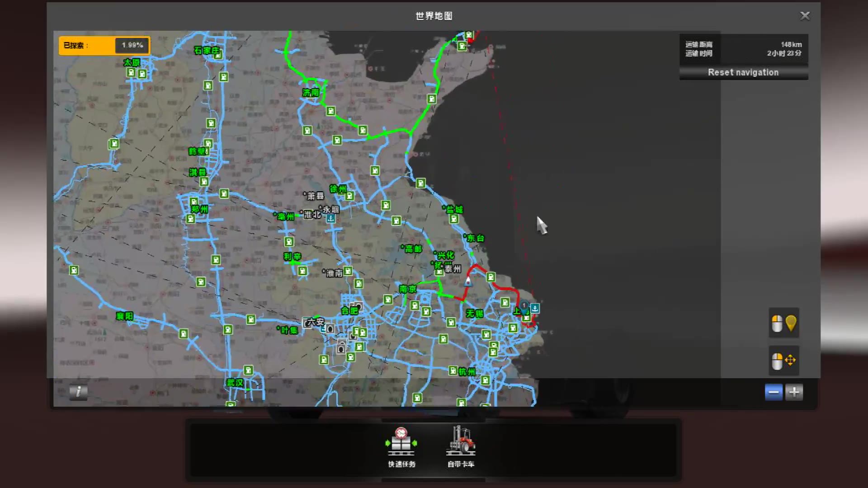Close the world map window
Viewport: 868px width, 488px height.
click(x=805, y=16)
